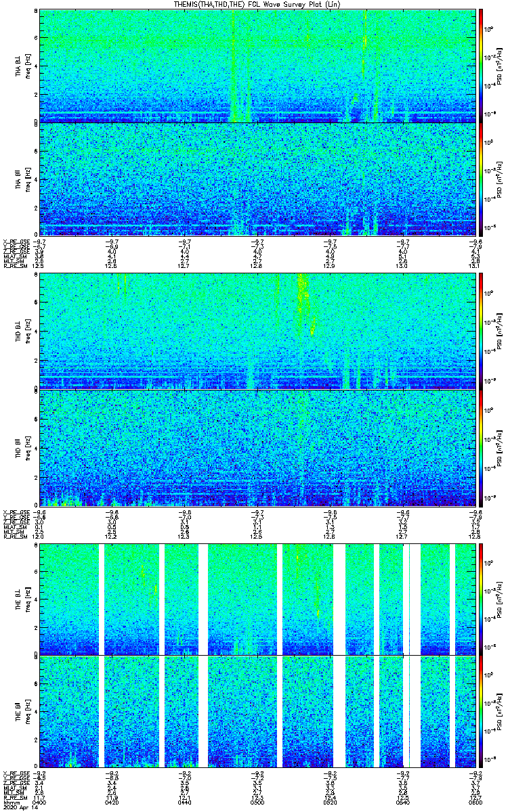Click the hhmm row label
Screen dimensions: 508x812
click(10, 803)
